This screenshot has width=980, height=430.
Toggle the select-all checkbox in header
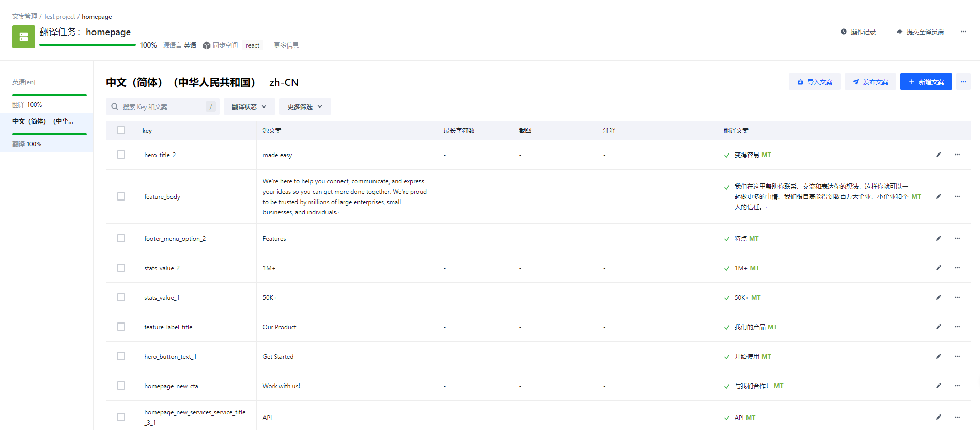(x=121, y=130)
